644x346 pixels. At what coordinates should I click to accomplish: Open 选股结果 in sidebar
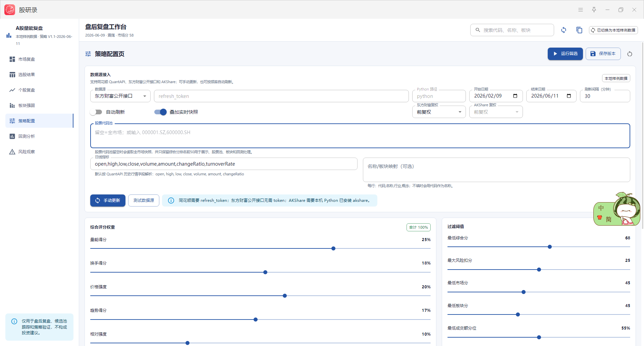coord(39,75)
